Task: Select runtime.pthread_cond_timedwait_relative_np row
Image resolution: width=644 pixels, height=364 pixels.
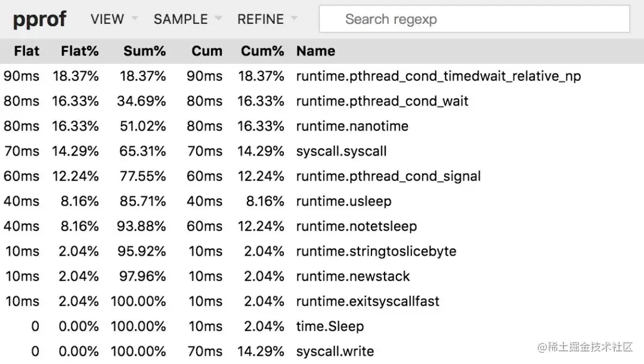Action: click(x=438, y=76)
